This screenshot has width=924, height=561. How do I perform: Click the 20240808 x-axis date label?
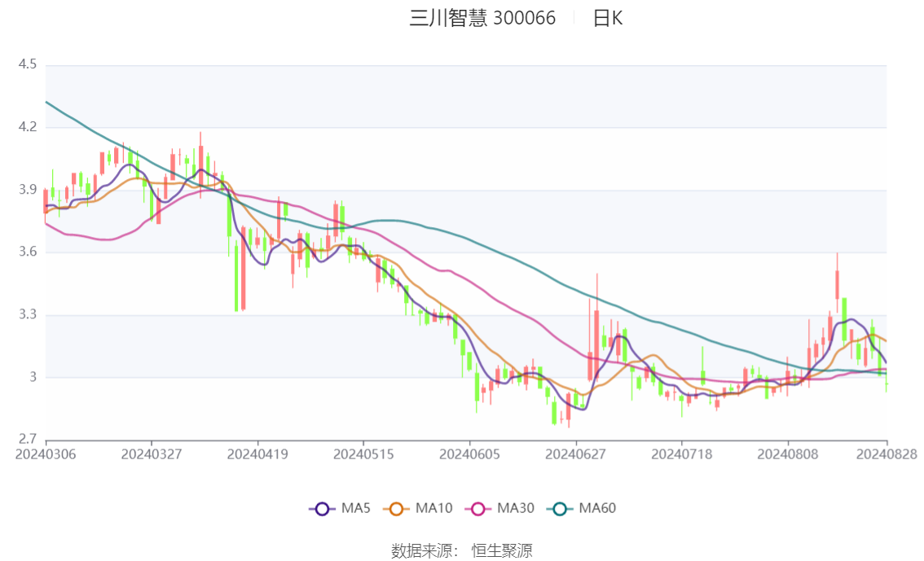788,454
